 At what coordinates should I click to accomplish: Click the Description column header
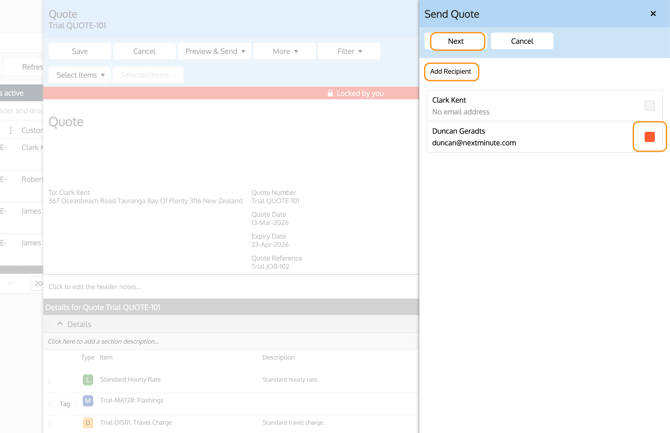278,357
